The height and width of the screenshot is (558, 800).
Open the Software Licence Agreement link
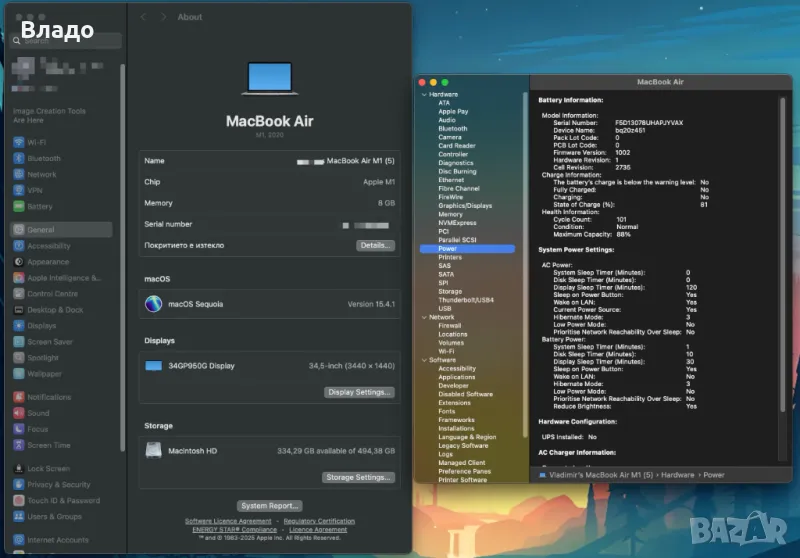coord(228,521)
